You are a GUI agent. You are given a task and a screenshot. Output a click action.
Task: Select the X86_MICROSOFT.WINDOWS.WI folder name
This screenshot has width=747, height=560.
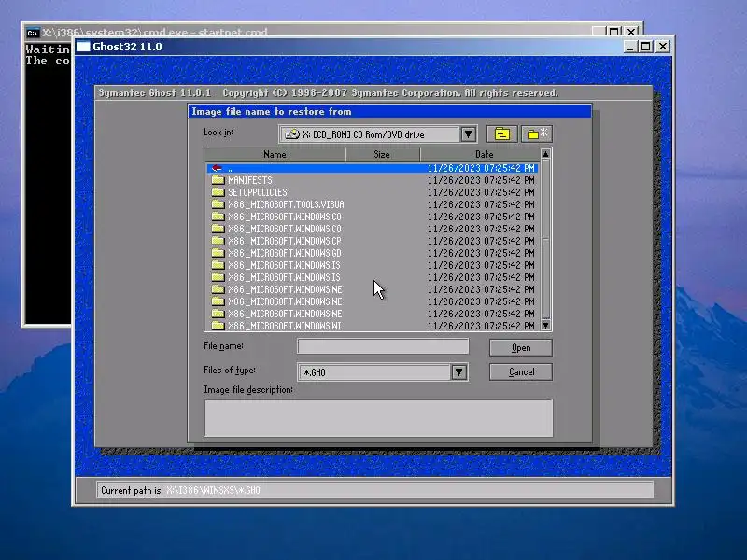tap(285, 326)
